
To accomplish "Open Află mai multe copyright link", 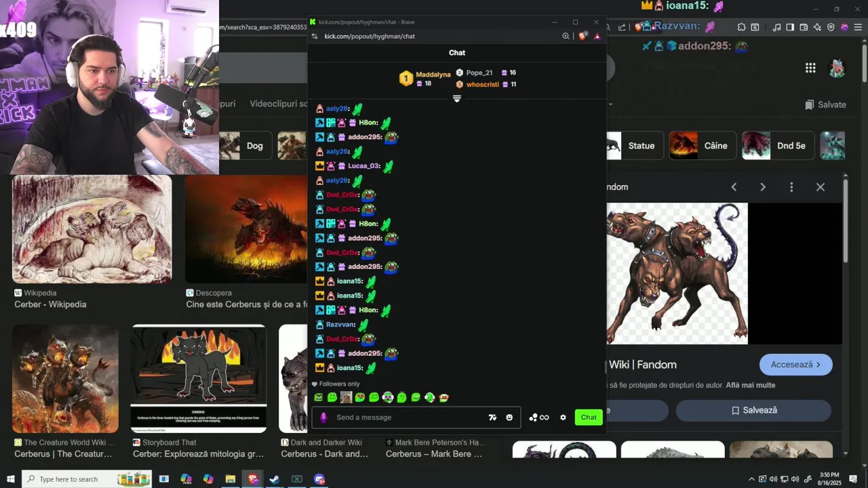I will click(751, 386).
